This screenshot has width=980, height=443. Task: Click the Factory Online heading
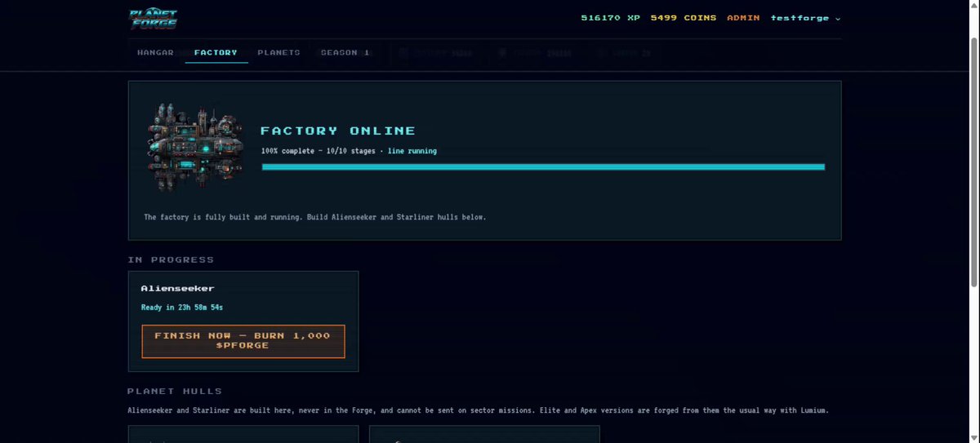tap(337, 131)
